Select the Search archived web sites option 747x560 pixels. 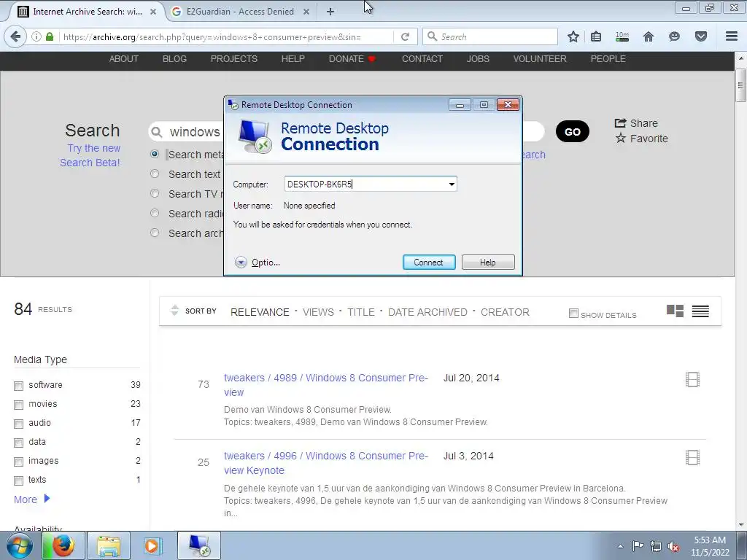(155, 233)
